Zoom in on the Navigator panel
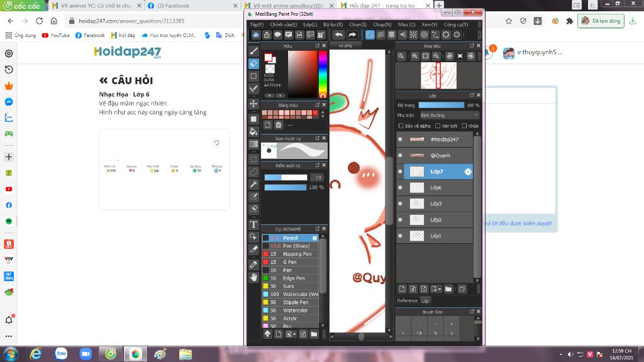Image resolution: width=644 pixels, height=362 pixels. (x=415, y=56)
